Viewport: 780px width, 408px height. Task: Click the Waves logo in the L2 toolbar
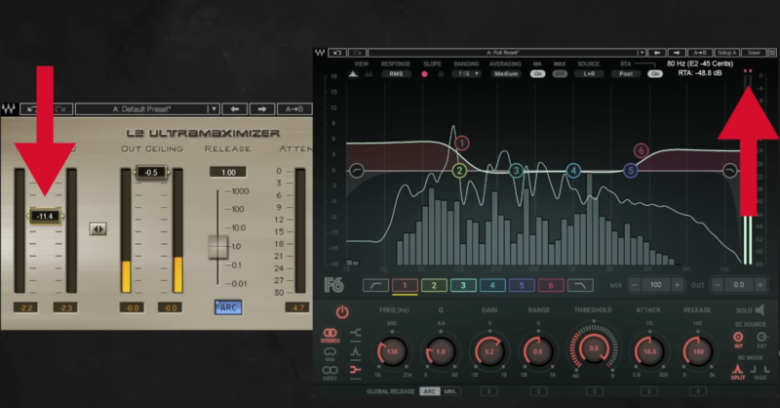(x=8, y=109)
